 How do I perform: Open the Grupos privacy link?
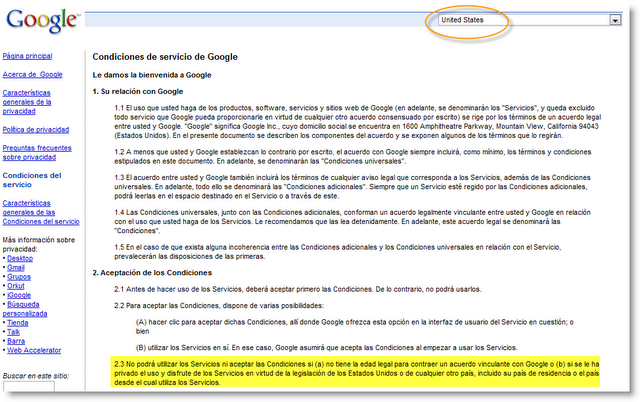tap(19, 277)
